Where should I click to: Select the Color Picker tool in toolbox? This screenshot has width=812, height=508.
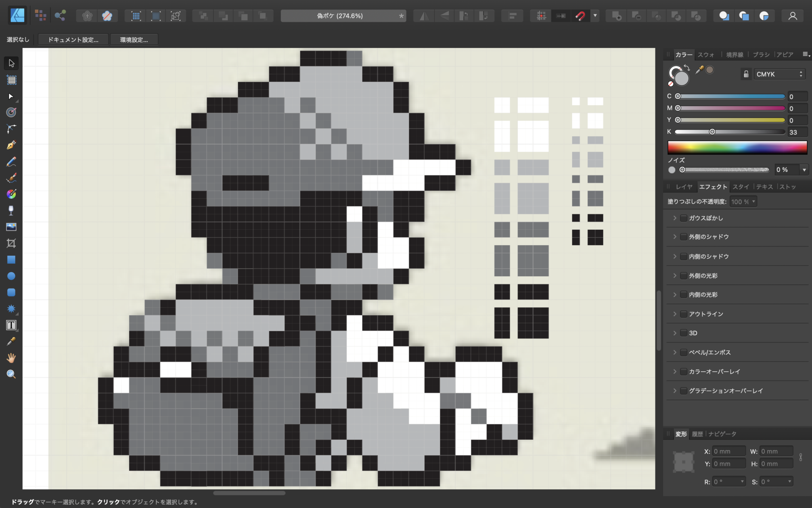click(11, 341)
